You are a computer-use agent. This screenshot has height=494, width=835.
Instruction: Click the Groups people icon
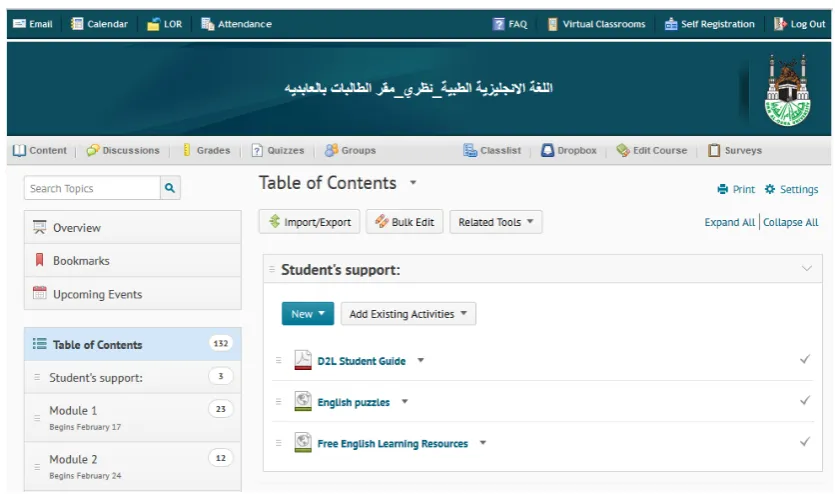(331, 151)
